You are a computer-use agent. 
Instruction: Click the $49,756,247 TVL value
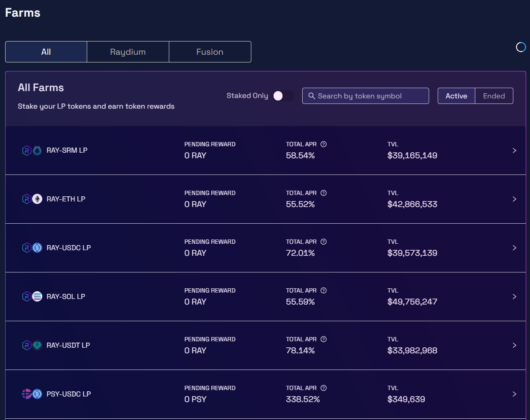click(412, 302)
